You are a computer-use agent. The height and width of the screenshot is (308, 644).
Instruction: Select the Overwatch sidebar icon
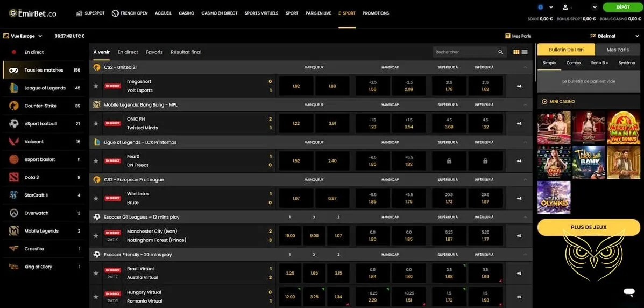coord(13,213)
